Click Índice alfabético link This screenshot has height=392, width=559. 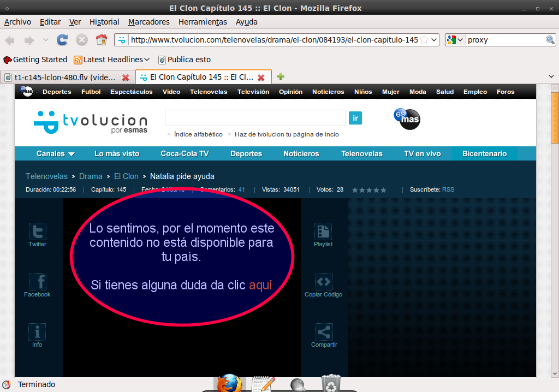click(x=198, y=134)
